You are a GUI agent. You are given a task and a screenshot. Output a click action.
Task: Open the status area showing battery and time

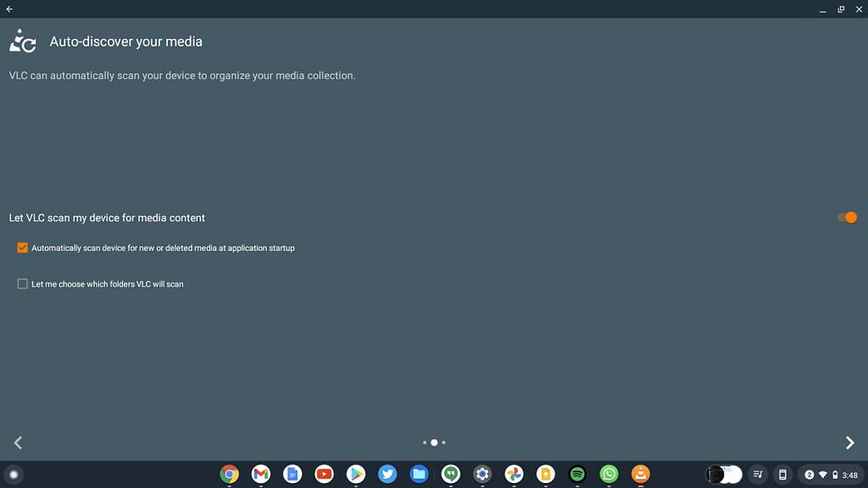(x=826, y=474)
